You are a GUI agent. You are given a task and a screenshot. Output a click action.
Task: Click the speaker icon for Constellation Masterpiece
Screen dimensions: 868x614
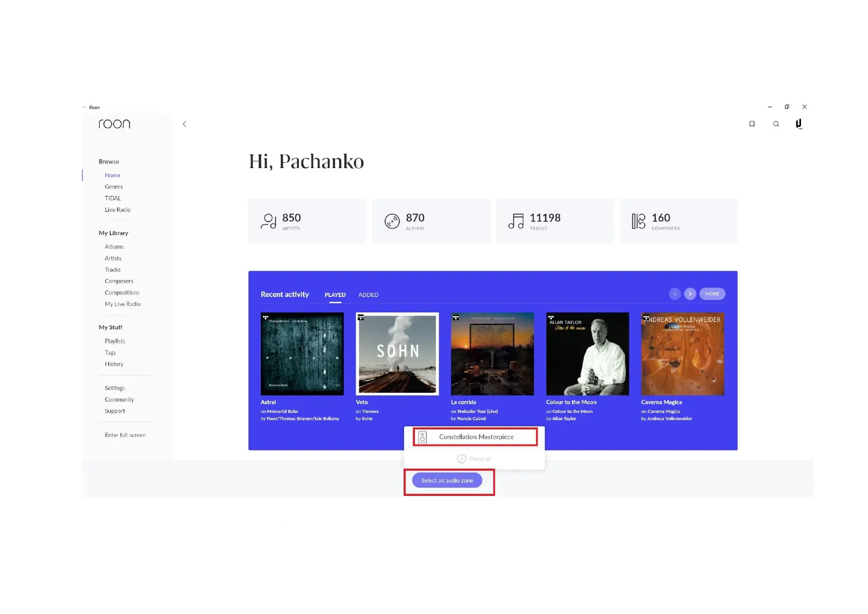coord(423,437)
